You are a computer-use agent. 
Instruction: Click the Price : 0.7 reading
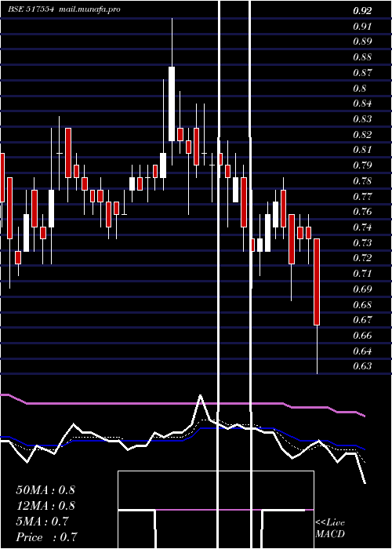coord(46,537)
